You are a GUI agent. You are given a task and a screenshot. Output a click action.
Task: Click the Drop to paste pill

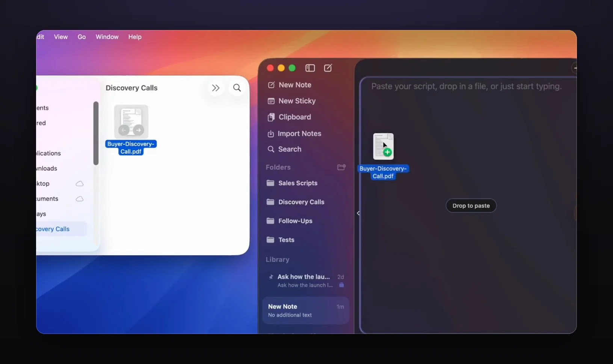471,206
